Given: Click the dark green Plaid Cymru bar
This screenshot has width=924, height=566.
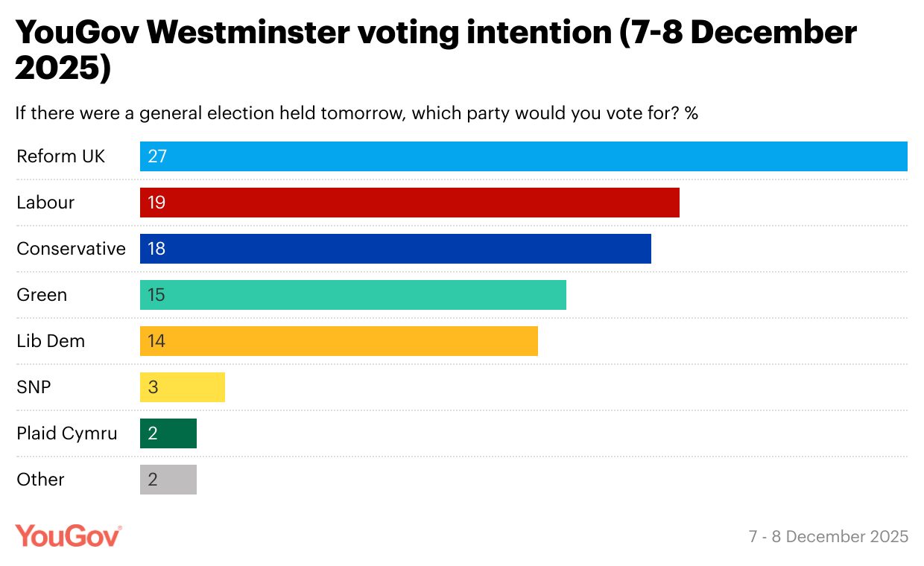Looking at the screenshot, I should pos(168,433).
